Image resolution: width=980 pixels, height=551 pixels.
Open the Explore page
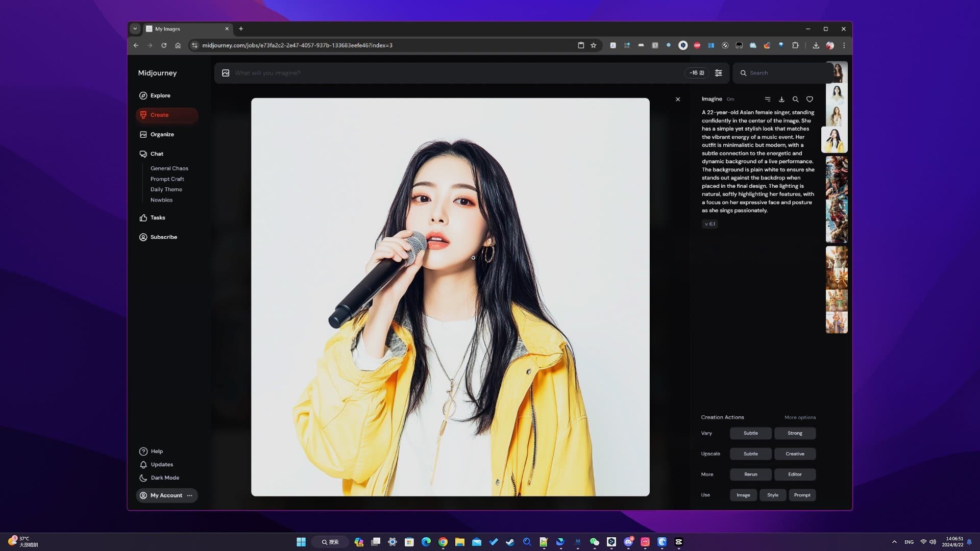[x=160, y=95]
